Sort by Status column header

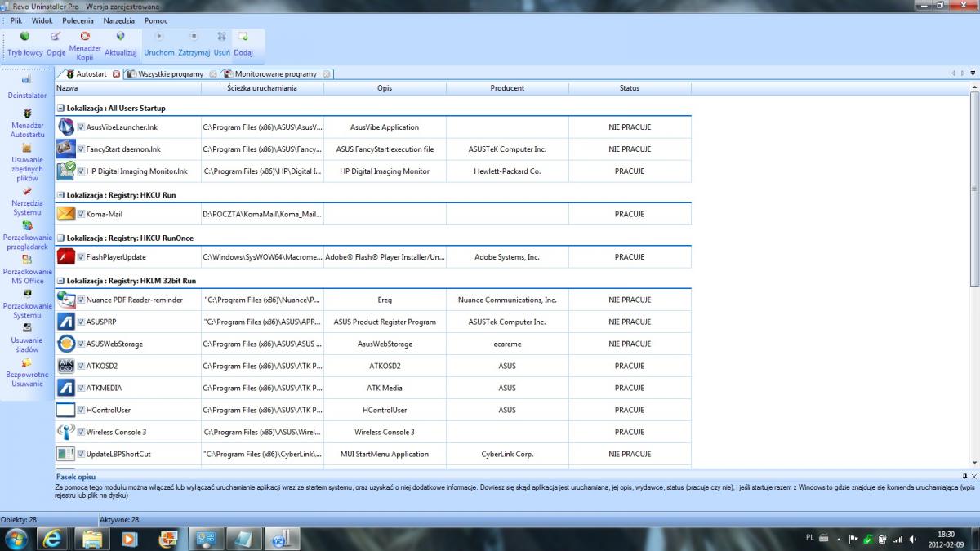[630, 87]
